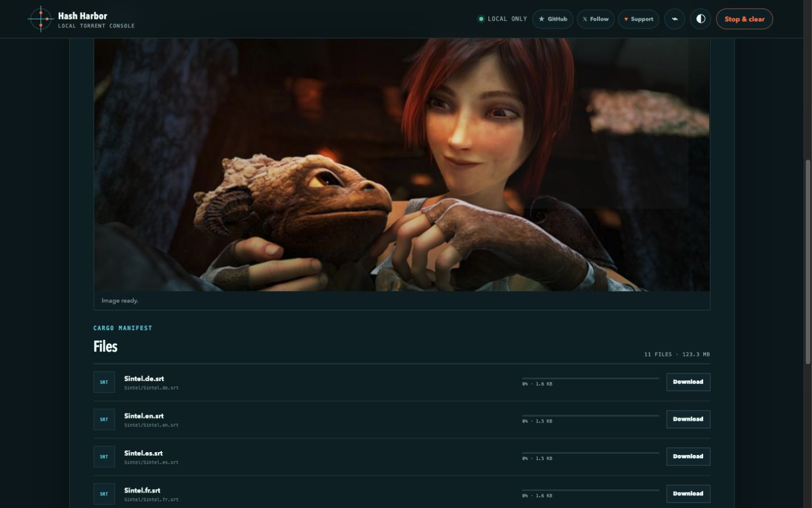Download the Sintel.fr.srt file
This screenshot has height=508, width=812.
(x=688, y=494)
